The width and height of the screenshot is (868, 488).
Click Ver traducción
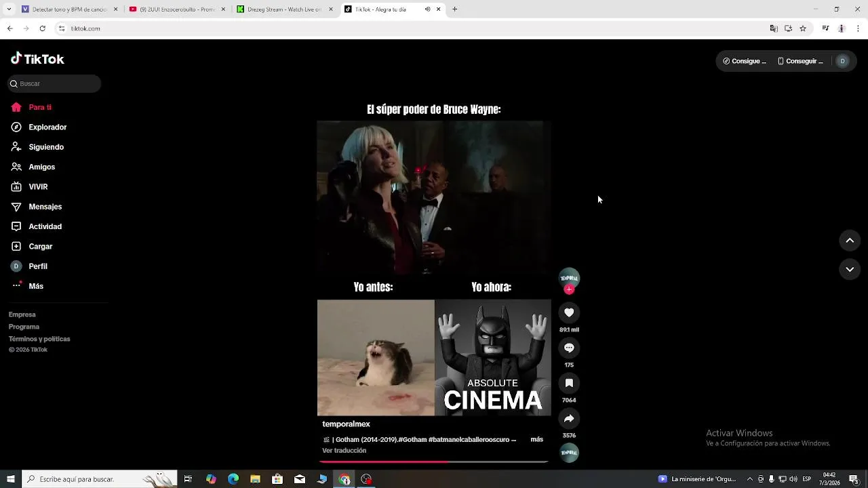(344, 451)
